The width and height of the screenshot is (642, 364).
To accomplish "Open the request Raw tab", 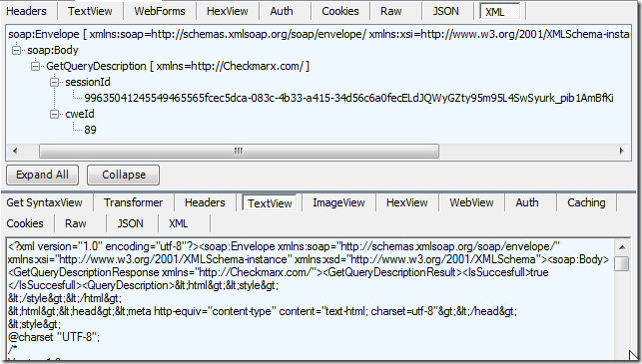I will click(x=391, y=11).
